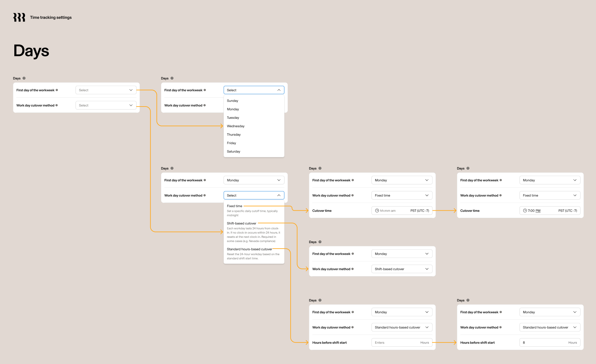Image resolution: width=596 pixels, height=364 pixels.
Task: Select Fixed time option in the open cutover method list
Action: 254,210
